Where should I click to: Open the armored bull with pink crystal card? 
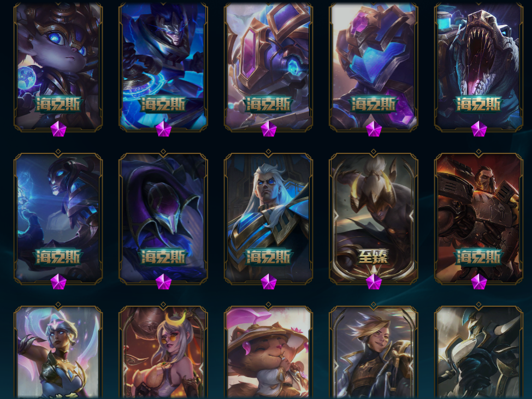[268, 66]
